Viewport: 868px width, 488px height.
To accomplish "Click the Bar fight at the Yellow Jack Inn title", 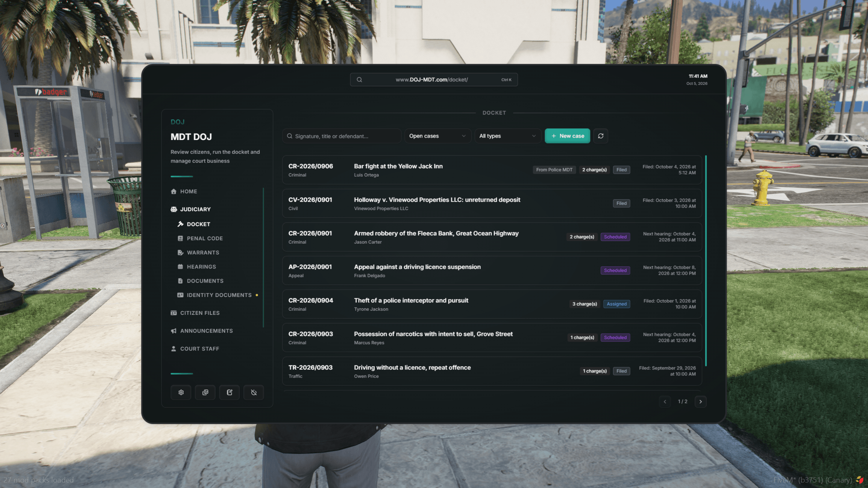I will click(x=398, y=166).
